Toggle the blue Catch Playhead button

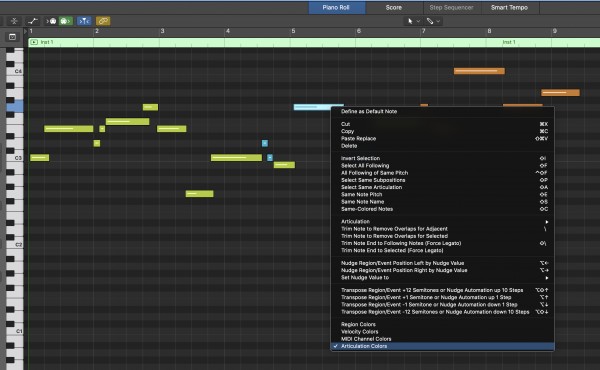[x=84, y=21]
